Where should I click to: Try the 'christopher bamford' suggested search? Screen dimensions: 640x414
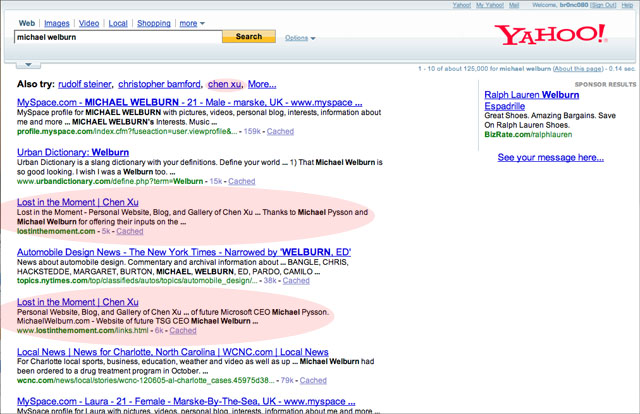point(159,84)
